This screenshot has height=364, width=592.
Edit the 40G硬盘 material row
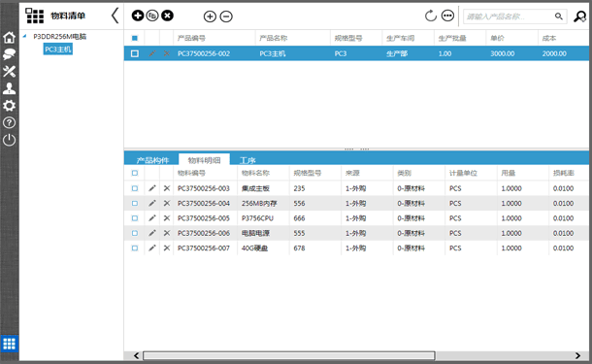pos(152,248)
